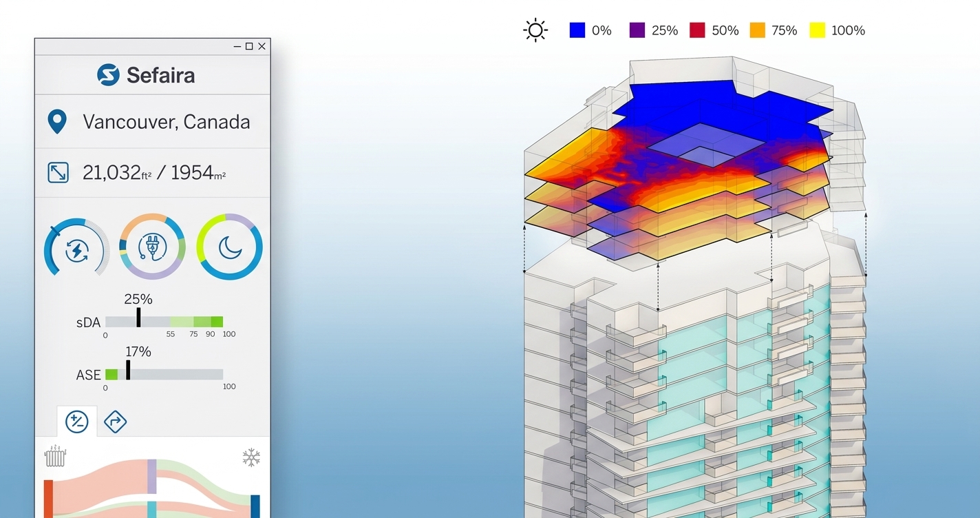Expand the exploded daylight floor plates view
The height and width of the screenshot is (518, 980).
click(x=688, y=172)
